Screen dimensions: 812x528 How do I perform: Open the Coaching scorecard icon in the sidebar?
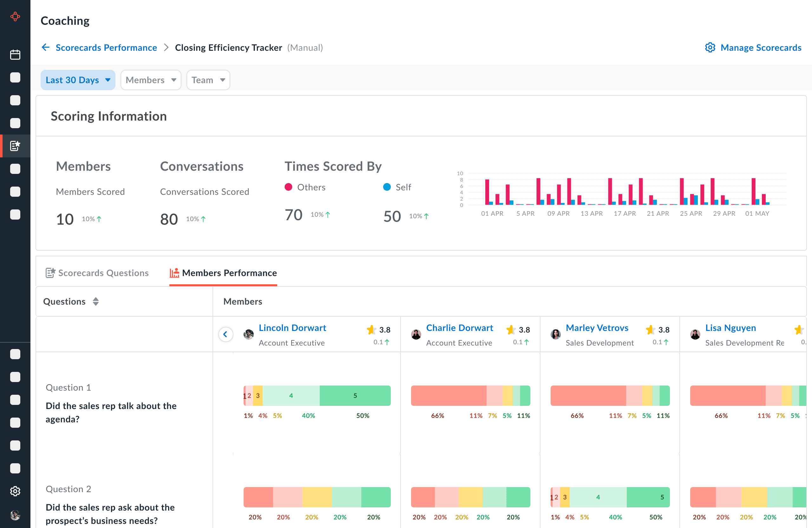point(15,146)
